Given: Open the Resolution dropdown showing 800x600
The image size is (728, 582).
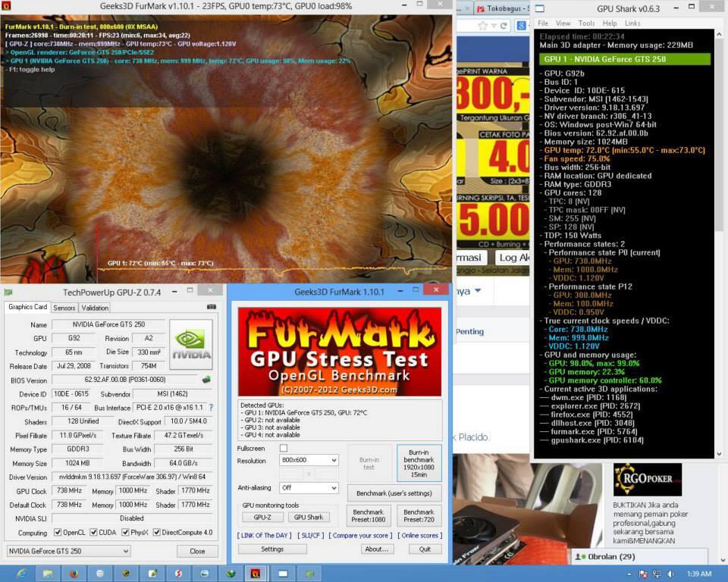Looking at the screenshot, I should (x=309, y=460).
